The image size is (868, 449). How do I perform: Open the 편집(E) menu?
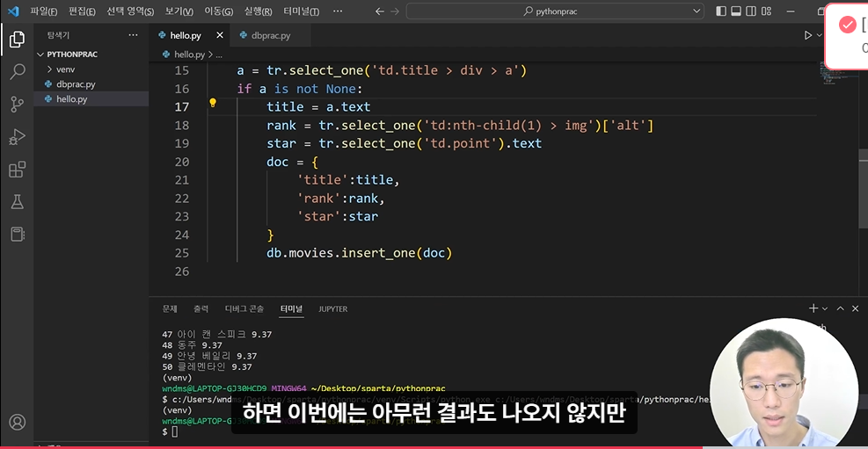[82, 11]
